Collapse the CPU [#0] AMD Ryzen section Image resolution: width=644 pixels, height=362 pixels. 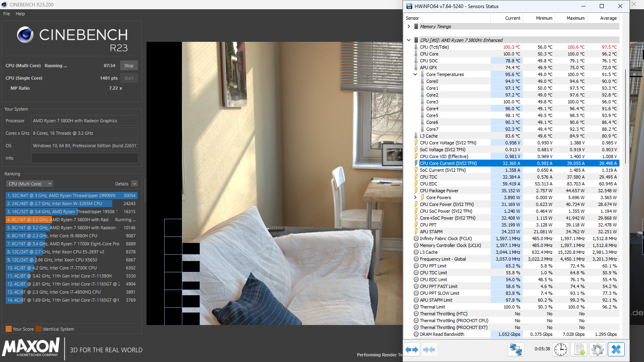pyautogui.click(x=409, y=40)
